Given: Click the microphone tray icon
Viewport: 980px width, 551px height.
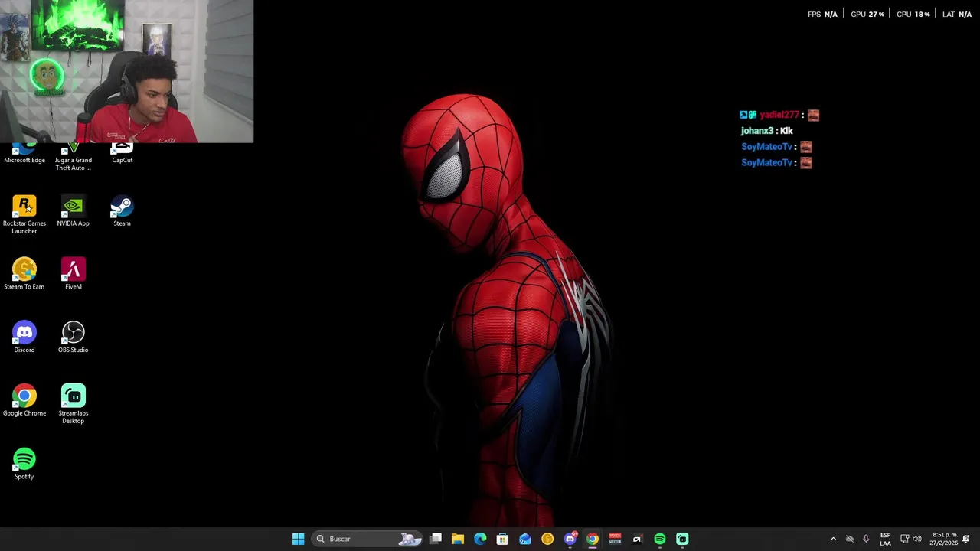Looking at the screenshot, I should [866, 539].
